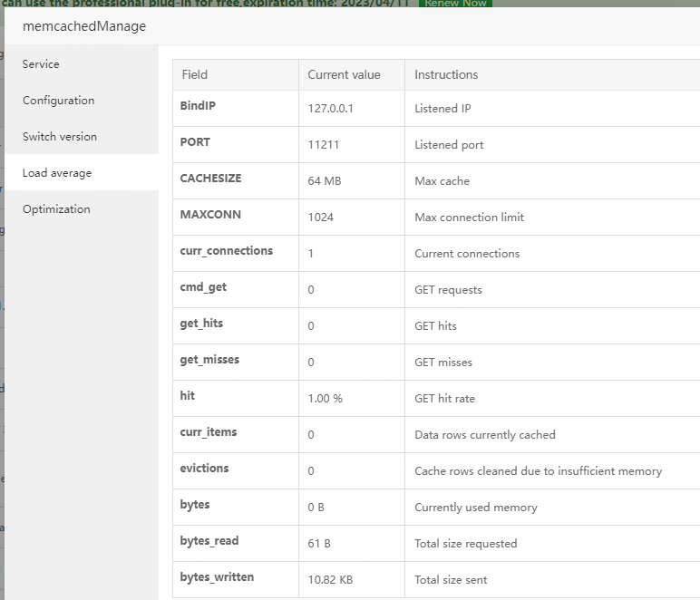The width and height of the screenshot is (700, 600).
Task: Select the Switch version tab
Action: (x=59, y=137)
